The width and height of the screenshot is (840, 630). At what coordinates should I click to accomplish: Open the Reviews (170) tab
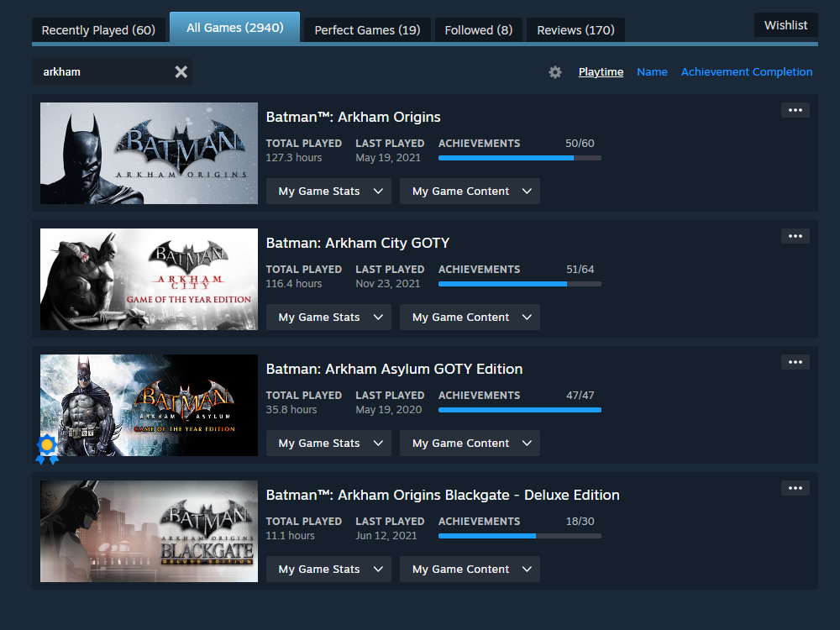click(576, 30)
